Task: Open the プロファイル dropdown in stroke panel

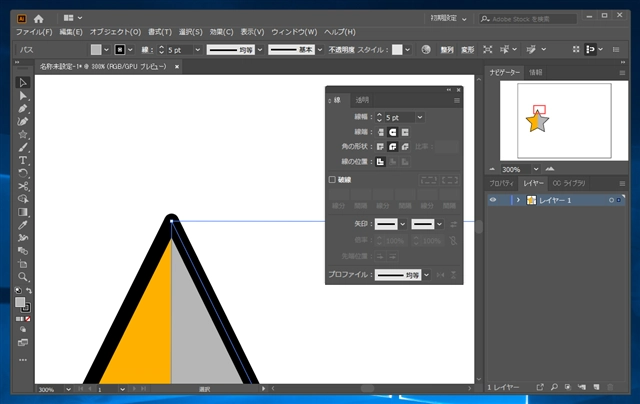Action: (x=427, y=275)
